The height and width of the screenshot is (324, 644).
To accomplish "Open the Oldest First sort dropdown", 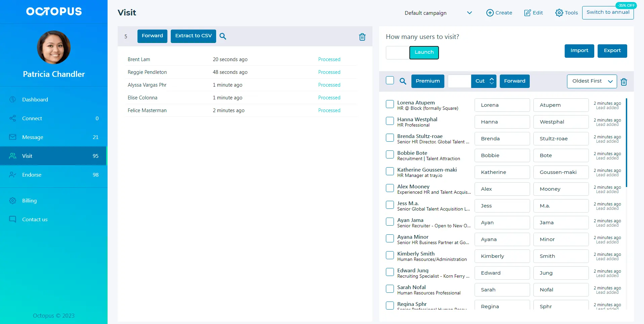I will 592,81.
